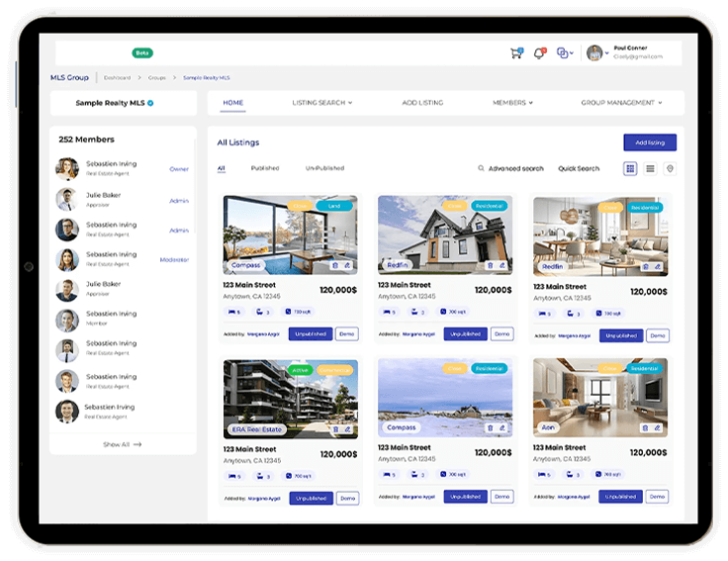Click the Sample Realty MLS breadcrumb
728x561 pixels.
point(206,77)
